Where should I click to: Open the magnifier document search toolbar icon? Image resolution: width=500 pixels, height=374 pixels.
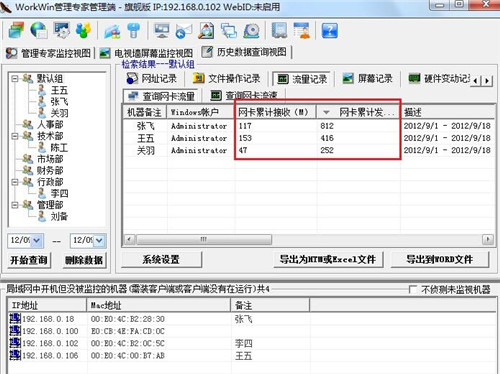click(206, 31)
